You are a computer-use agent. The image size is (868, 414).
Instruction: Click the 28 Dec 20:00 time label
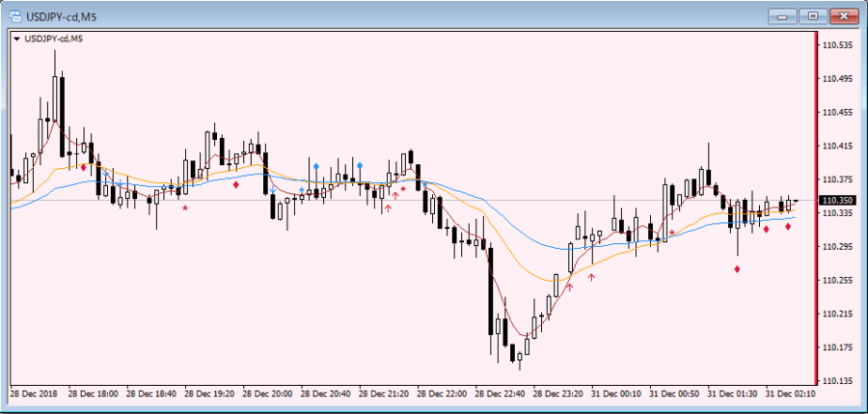coord(267,394)
